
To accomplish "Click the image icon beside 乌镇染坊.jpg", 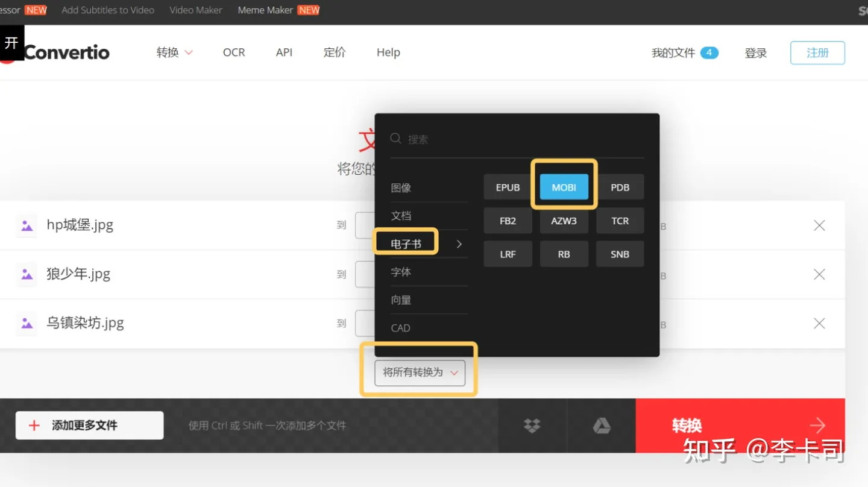I will point(27,324).
